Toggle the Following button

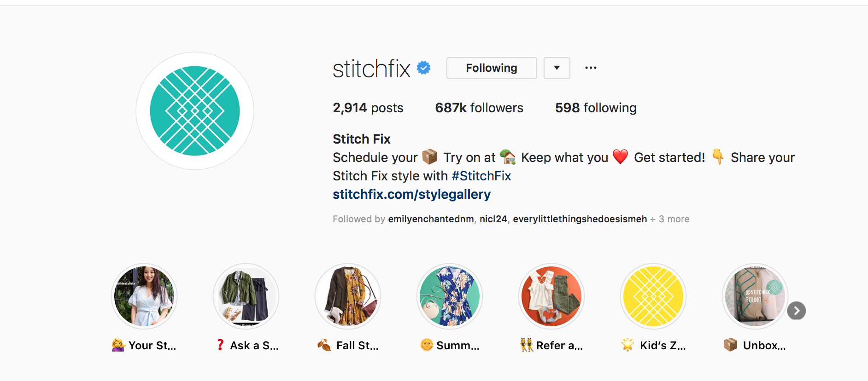click(492, 68)
